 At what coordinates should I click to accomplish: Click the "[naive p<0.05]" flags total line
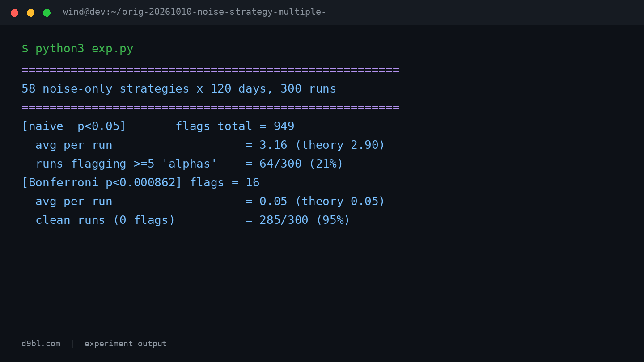click(158, 126)
